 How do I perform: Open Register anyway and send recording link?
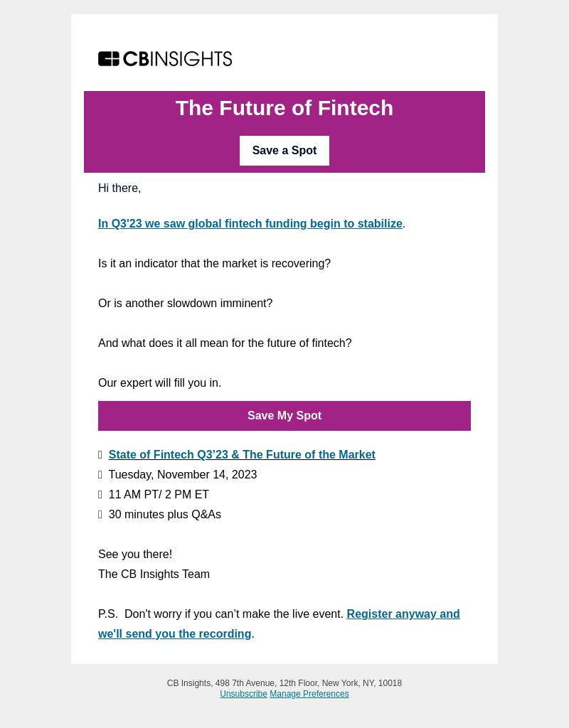279,623
